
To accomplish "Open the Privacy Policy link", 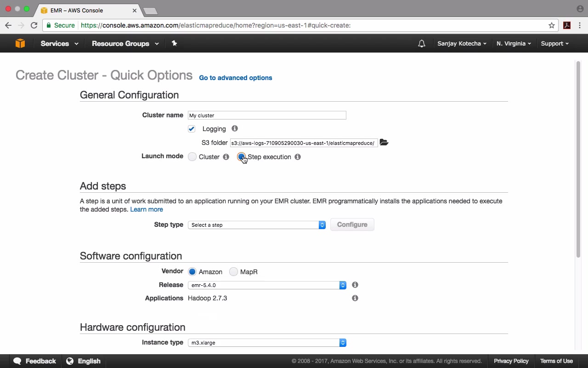I will click(511, 361).
